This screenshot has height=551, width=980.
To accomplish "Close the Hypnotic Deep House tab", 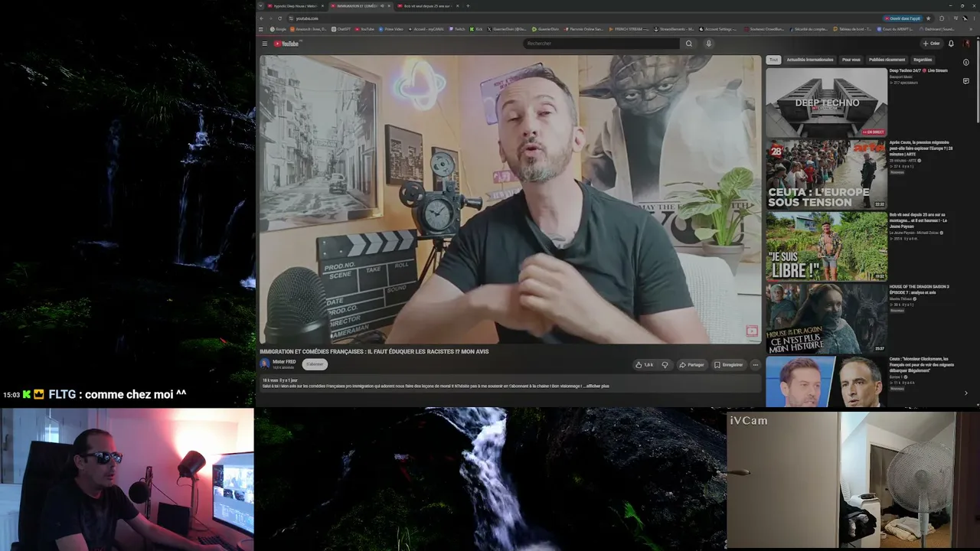I will coord(322,6).
